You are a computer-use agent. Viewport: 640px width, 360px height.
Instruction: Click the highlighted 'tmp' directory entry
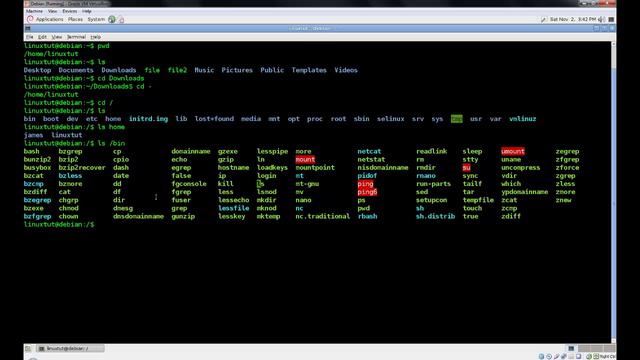[x=456, y=119]
